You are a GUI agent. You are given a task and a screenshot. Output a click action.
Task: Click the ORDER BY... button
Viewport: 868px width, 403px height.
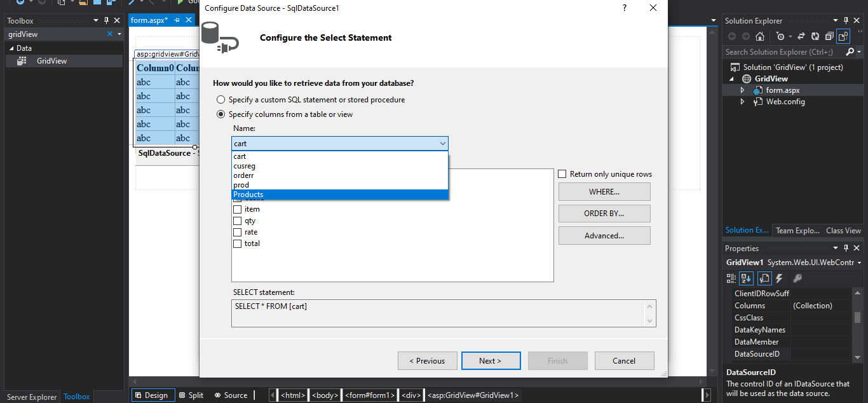pyautogui.click(x=604, y=214)
